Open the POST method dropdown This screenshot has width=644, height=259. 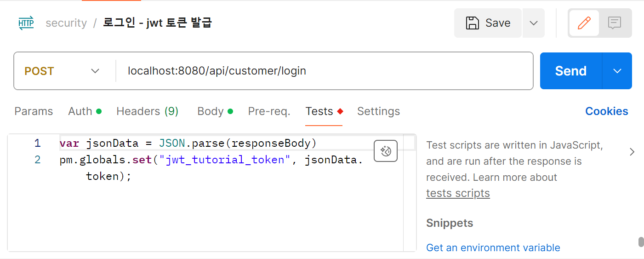pos(62,71)
